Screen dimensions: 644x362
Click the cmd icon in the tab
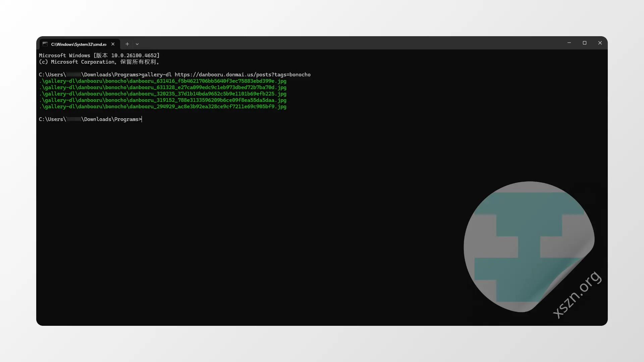pyautogui.click(x=45, y=44)
